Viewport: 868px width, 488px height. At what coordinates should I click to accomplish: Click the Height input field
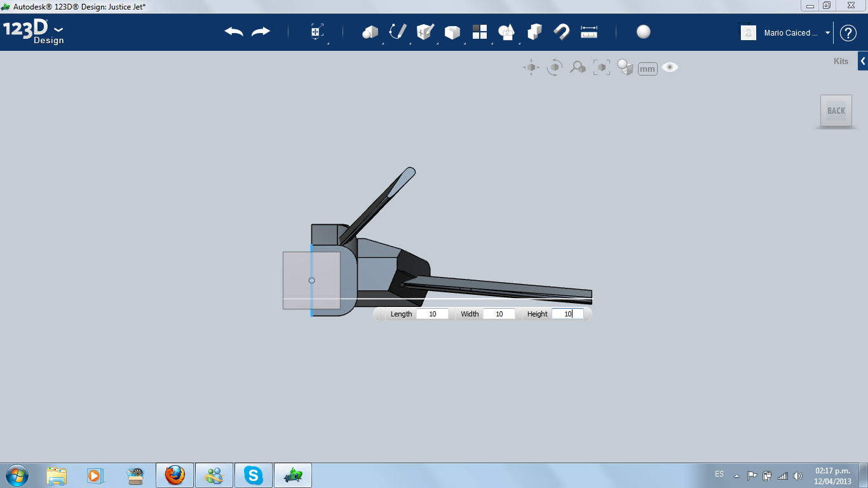[x=567, y=314]
